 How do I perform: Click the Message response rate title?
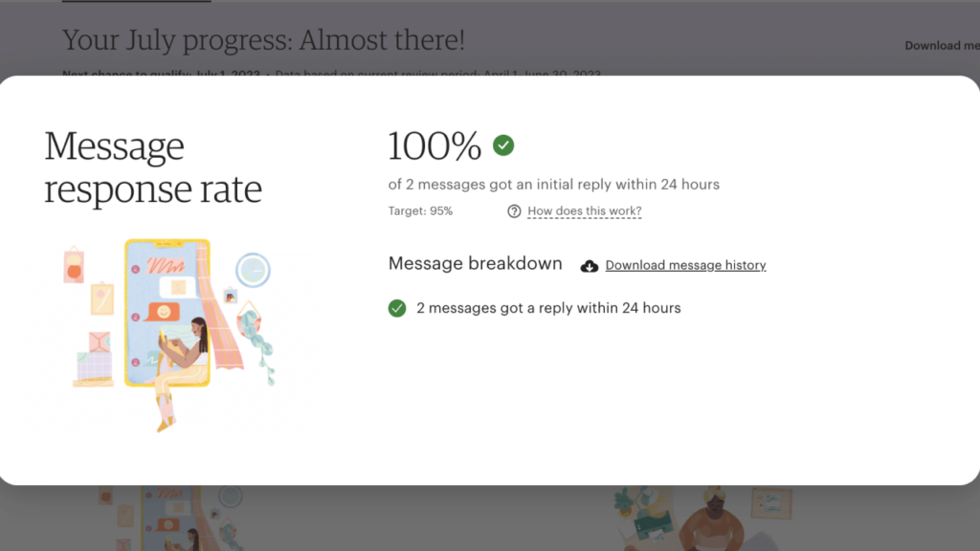[x=153, y=167]
